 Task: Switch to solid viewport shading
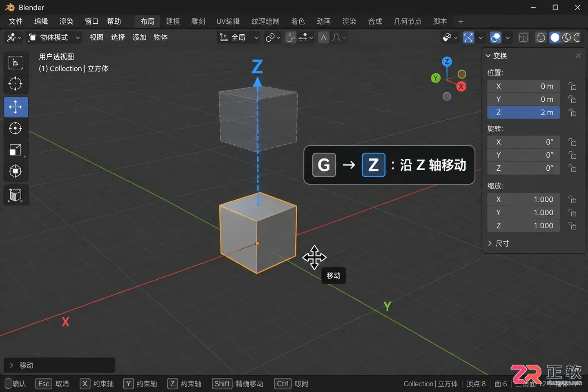coord(555,38)
